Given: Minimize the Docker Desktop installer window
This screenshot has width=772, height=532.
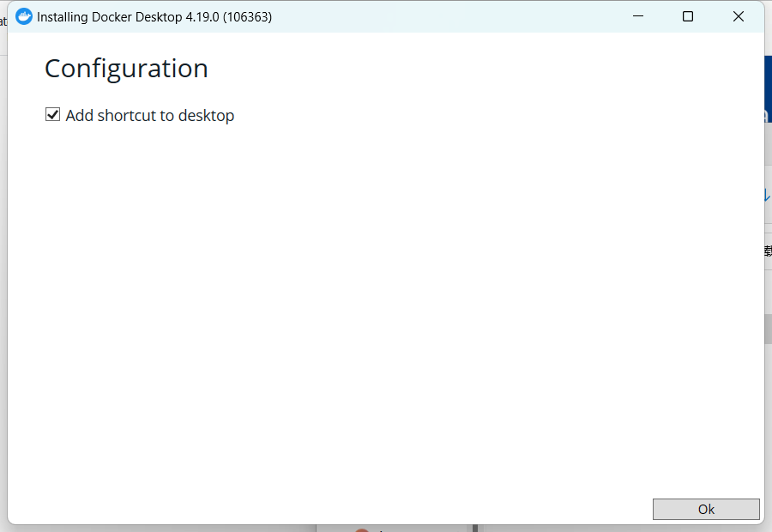Looking at the screenshot, I should tap(638, 16).
